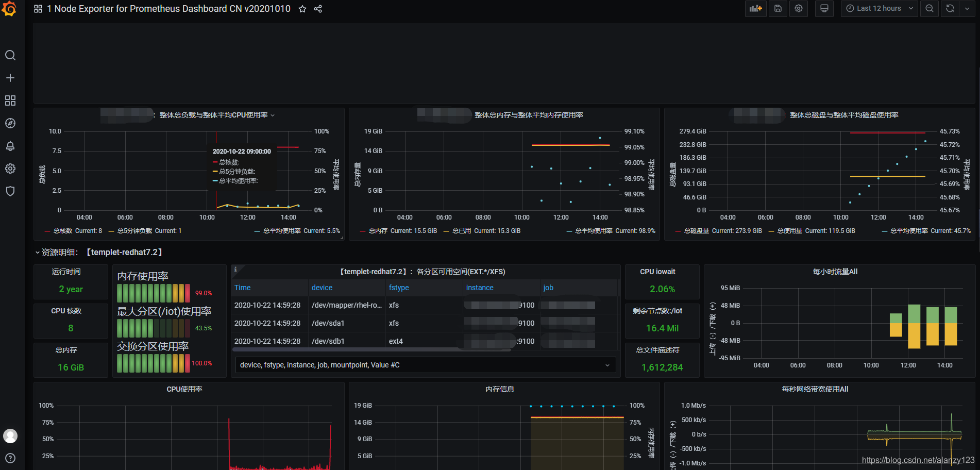Cycle view mode with the monitor icon
Viewport: 980px width, 470px height.
pyautogui.click(x=824, y=8)
